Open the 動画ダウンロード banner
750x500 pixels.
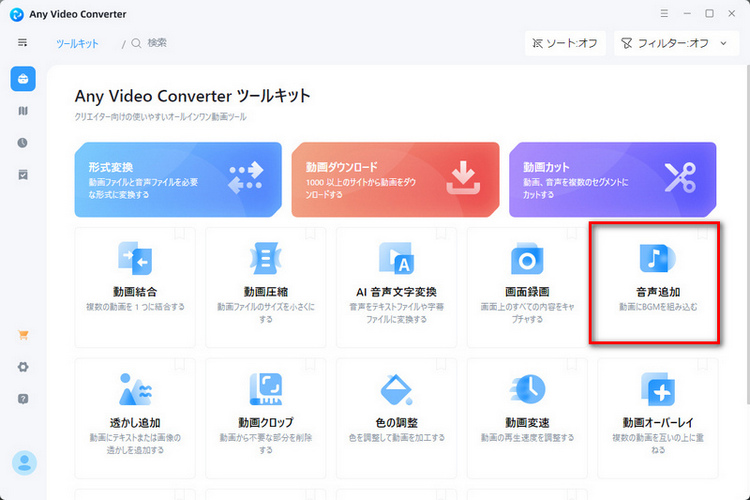point(396,179)
